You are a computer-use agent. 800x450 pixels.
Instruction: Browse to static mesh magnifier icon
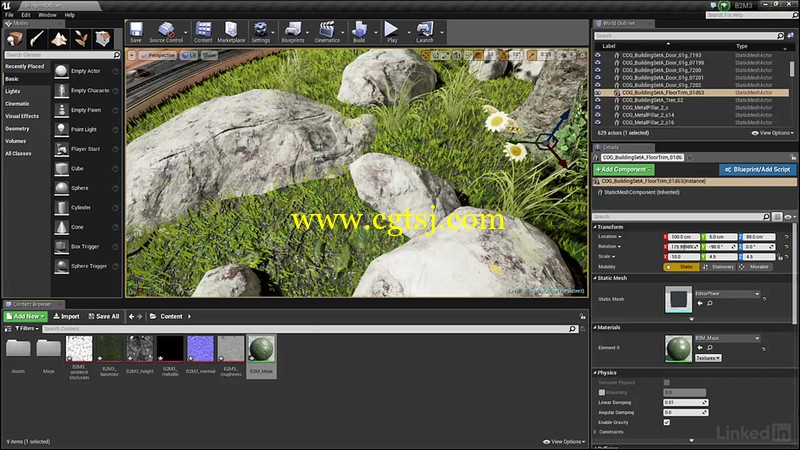pos(710,303)
